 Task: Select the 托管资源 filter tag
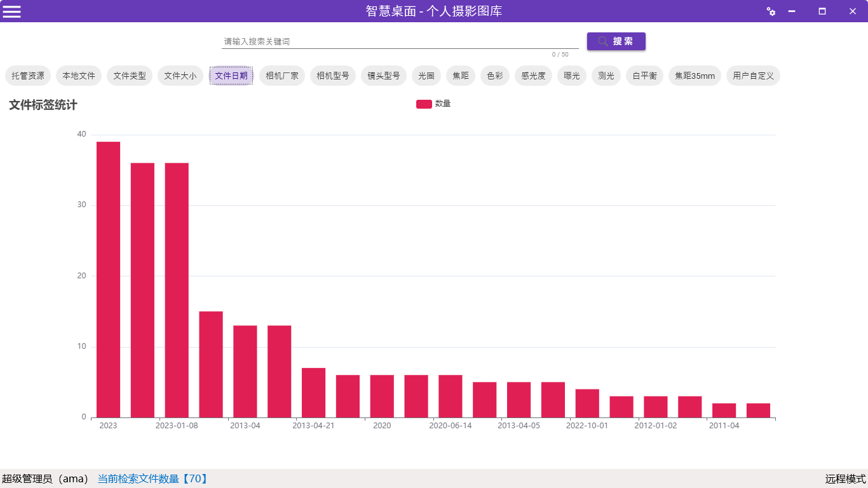[28, 76]
